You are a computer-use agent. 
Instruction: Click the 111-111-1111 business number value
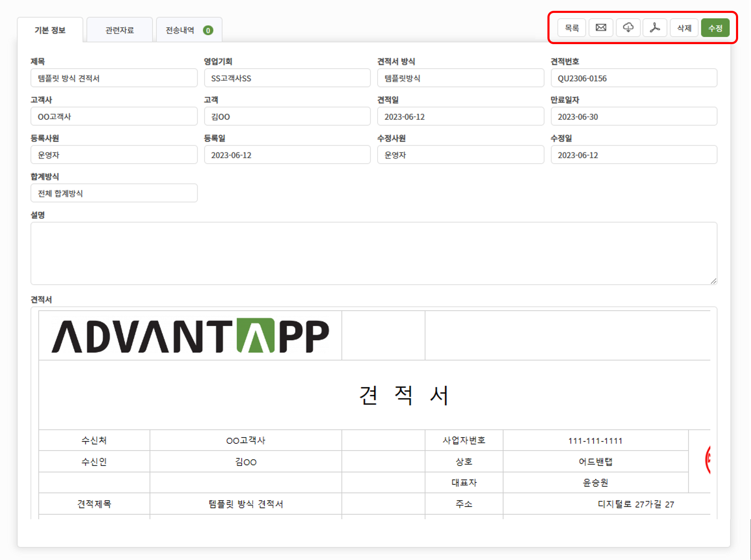coord(595,441)
